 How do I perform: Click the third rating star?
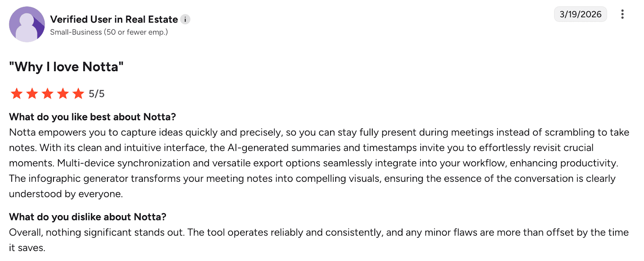click(47, 94)
